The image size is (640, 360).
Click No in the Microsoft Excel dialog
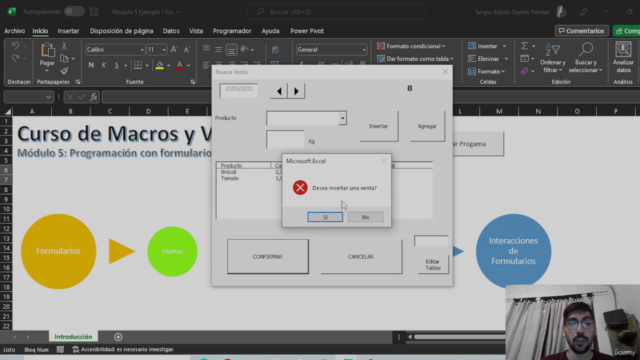[365, 217]
